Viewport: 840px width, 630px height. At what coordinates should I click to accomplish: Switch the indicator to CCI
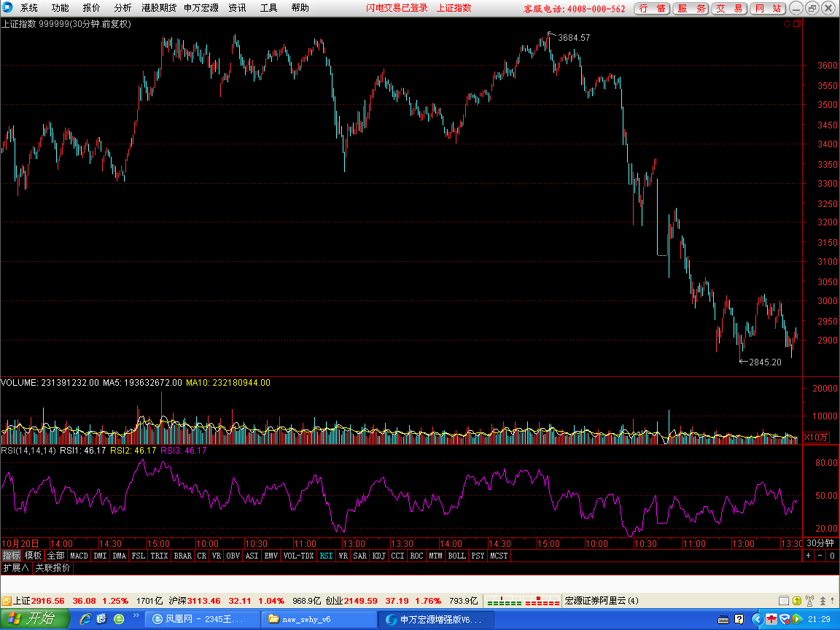pyautogui.click(x=397, y=556)
